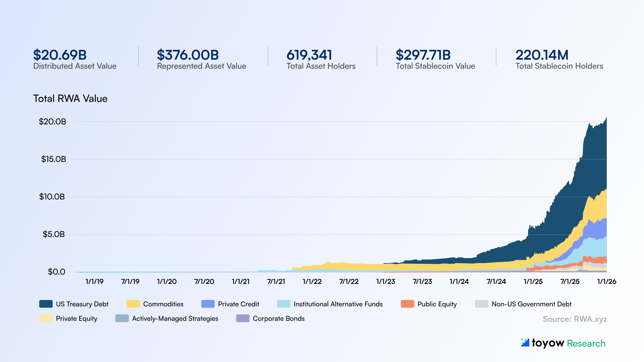Click Actively-Managed Strategies legend swatch
Viewport: 644px width, 362px height.
[x=122, y=318]
